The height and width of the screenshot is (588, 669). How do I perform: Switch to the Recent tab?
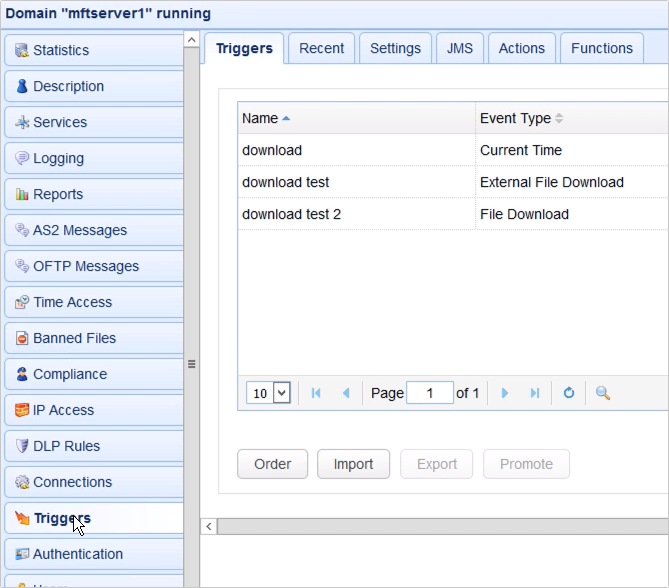pyautogui.click(x=321, y=48)
